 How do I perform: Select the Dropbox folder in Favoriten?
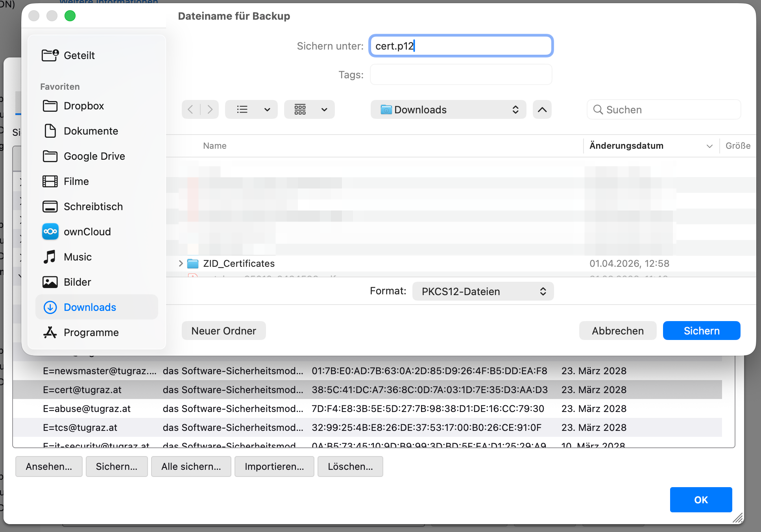click(x=83, y=106)
